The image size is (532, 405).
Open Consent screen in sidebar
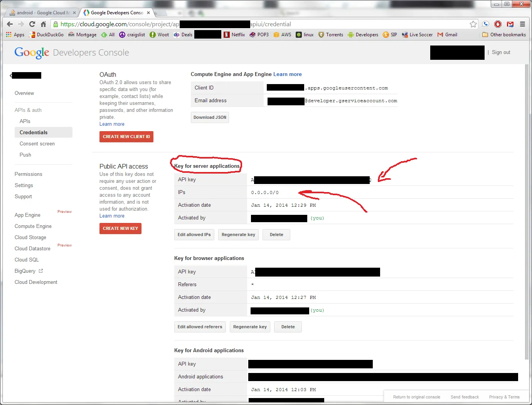pyautogui.click(x=37, y=143)
